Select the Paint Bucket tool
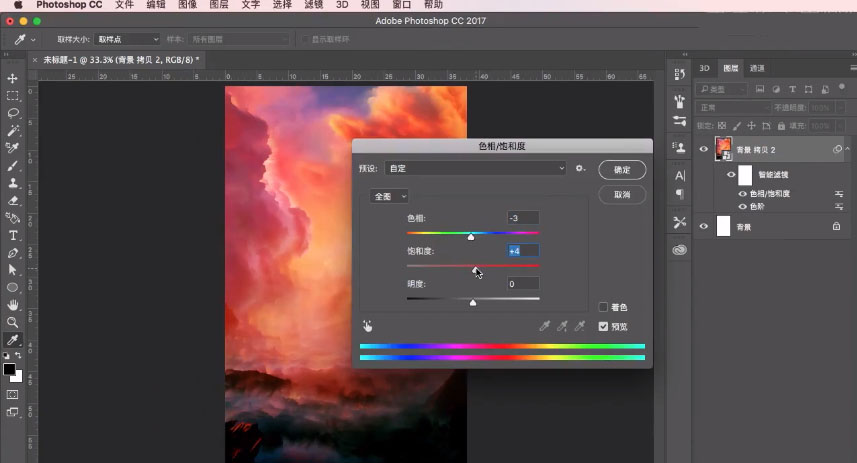The image size is (857, 463). pyautogui.click(x=13, y=218)
